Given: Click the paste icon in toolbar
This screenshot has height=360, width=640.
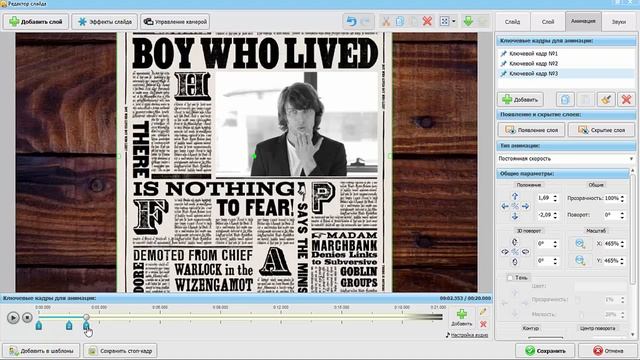Looking at the screenshot, I should 413,21.
